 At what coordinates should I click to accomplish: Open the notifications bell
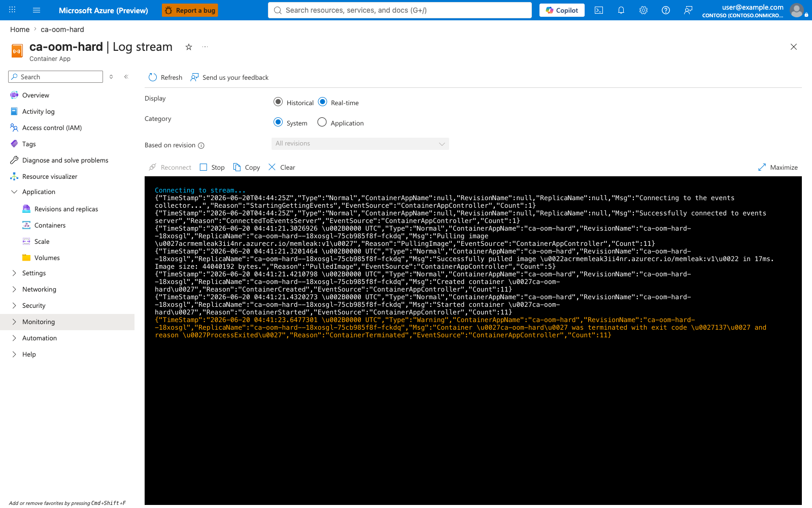621,10
